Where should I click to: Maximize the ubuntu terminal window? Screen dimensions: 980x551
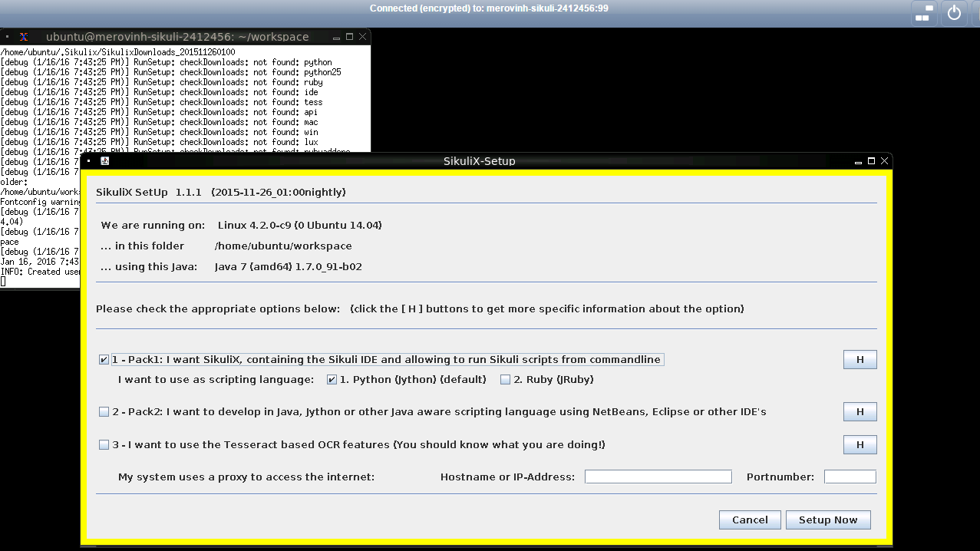point(349,36)
